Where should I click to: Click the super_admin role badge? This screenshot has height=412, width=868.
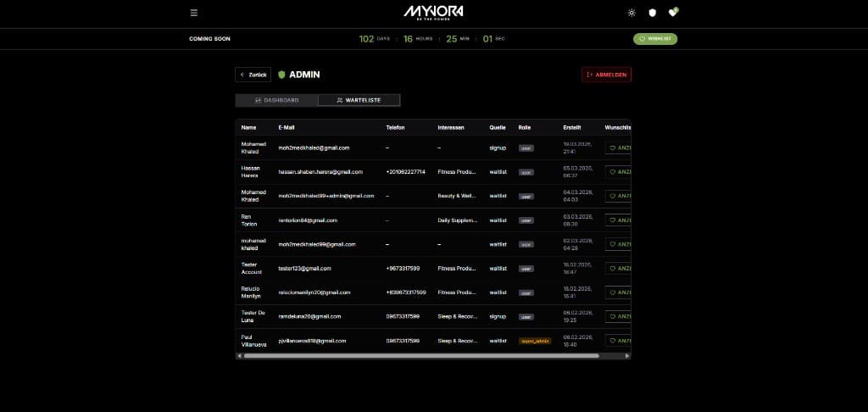point(535,341)
